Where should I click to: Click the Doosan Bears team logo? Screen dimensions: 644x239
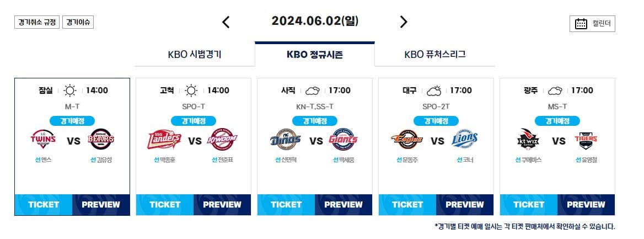(x=101, y=140)
